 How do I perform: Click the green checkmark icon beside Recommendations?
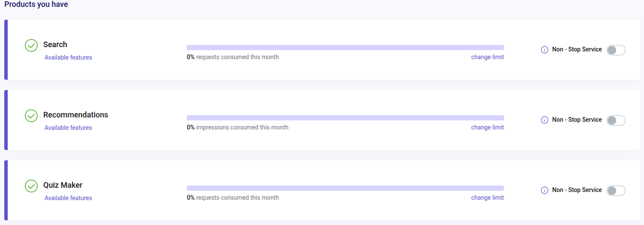tap(31, 115)
